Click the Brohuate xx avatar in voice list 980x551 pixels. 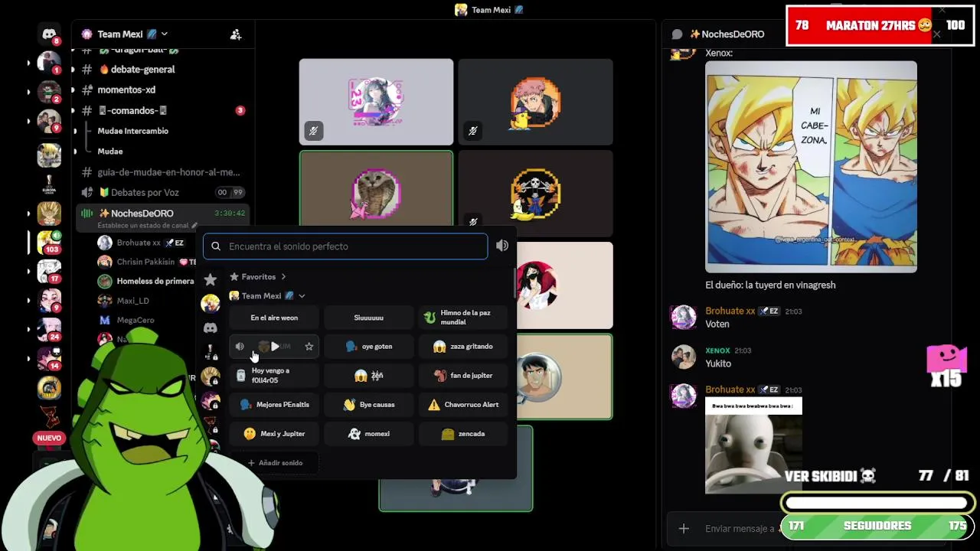click(105, 243)
